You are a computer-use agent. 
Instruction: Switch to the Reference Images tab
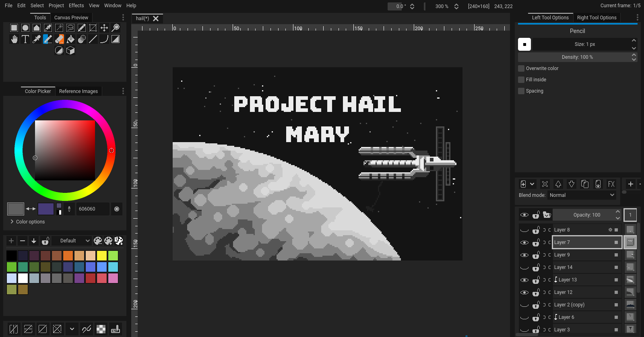(78, 91)
